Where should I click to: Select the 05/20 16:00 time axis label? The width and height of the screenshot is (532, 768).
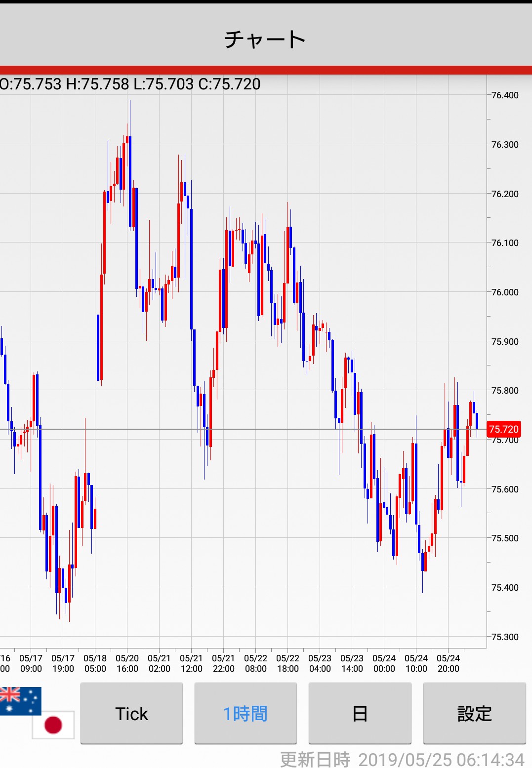(x=127, y=663)
